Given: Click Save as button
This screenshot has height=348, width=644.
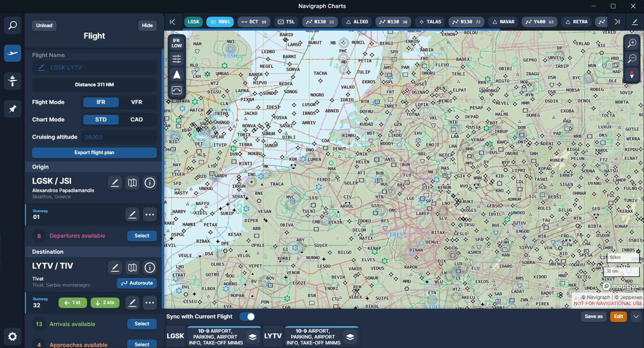Looking at the screenshot, I should (594, 316).
